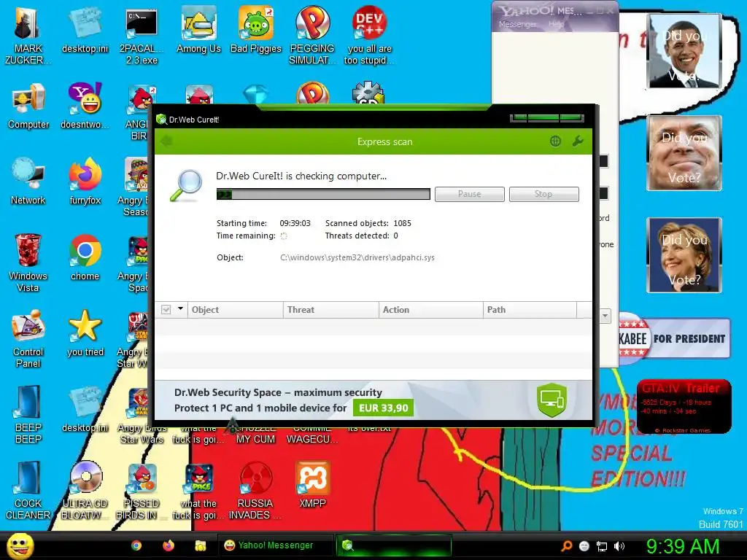This screenshot has height=560, width=747.
Task: Select the 'you tried' star icon
Action: pos(85,333)
